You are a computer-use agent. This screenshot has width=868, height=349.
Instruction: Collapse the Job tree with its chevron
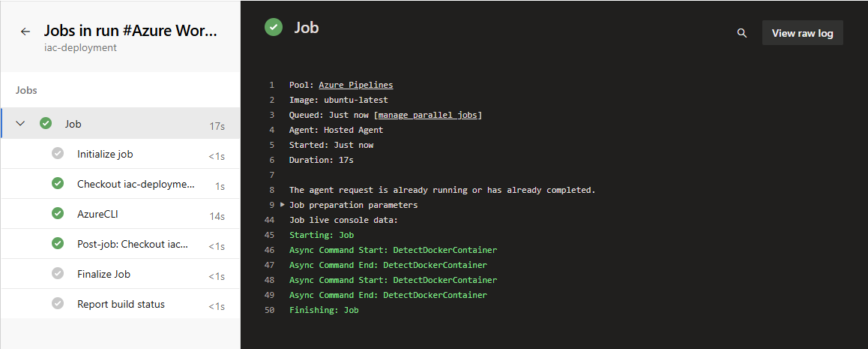tap(20, 124)
